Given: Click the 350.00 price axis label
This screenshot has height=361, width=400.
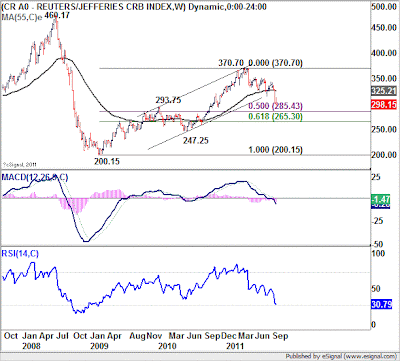Looking at the screenshot, I should [384, 79].
